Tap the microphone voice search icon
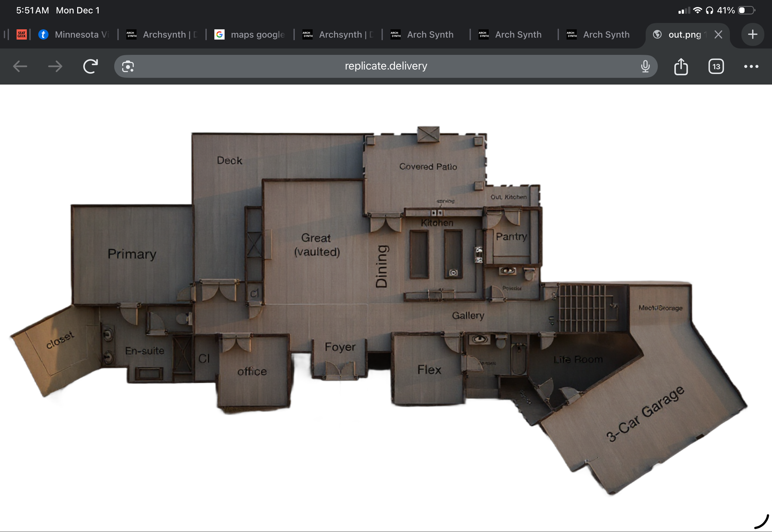Image resolution: width=772 pixels, height=532 pixels. [x=645, y=66]
